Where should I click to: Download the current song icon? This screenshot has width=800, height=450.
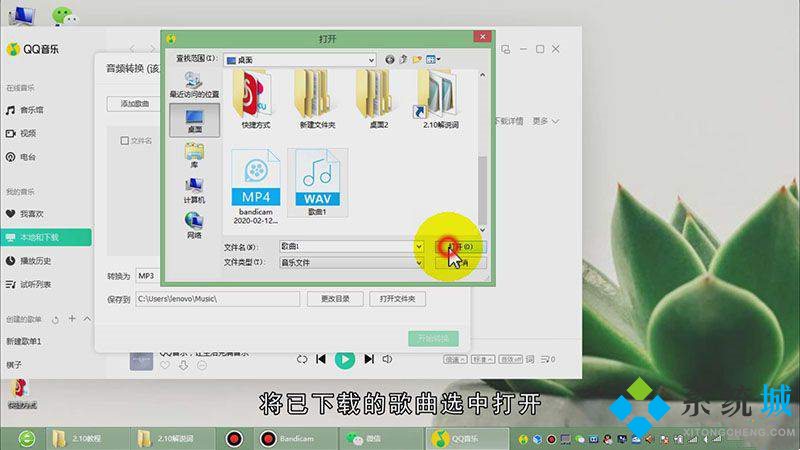(x=183, y=365)
